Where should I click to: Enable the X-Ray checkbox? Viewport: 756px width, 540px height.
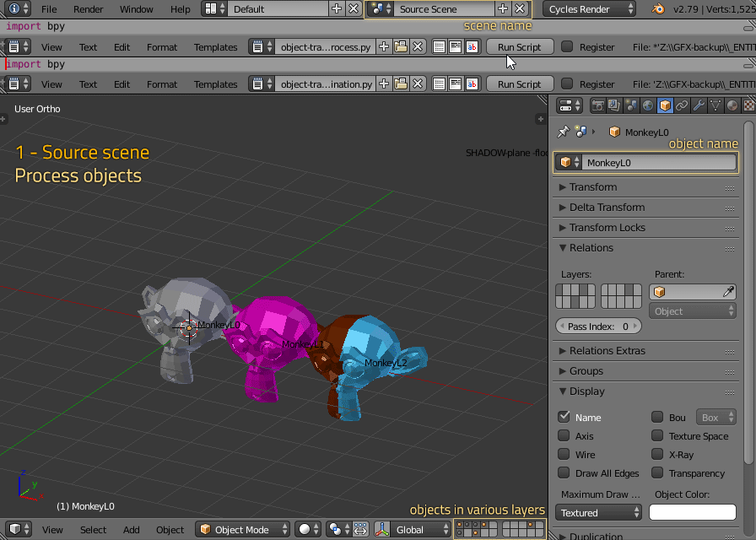[x=657, y=454]
